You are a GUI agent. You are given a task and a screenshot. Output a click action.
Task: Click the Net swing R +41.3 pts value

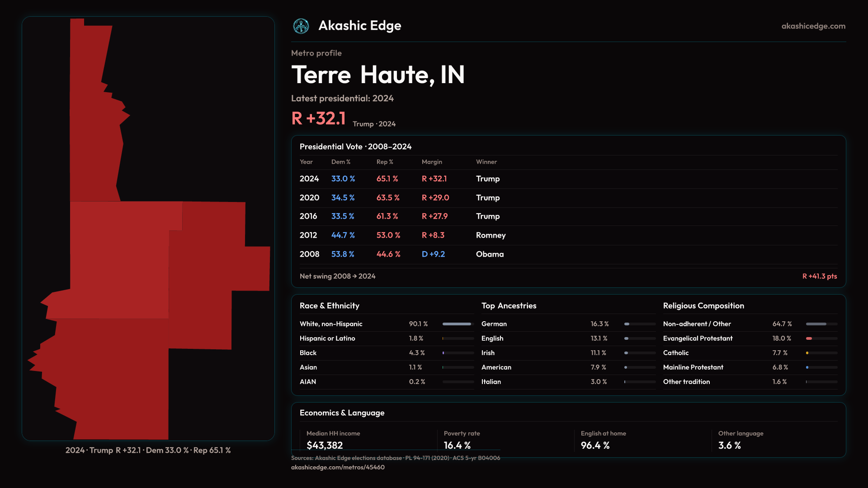click(x=819, y=276)
